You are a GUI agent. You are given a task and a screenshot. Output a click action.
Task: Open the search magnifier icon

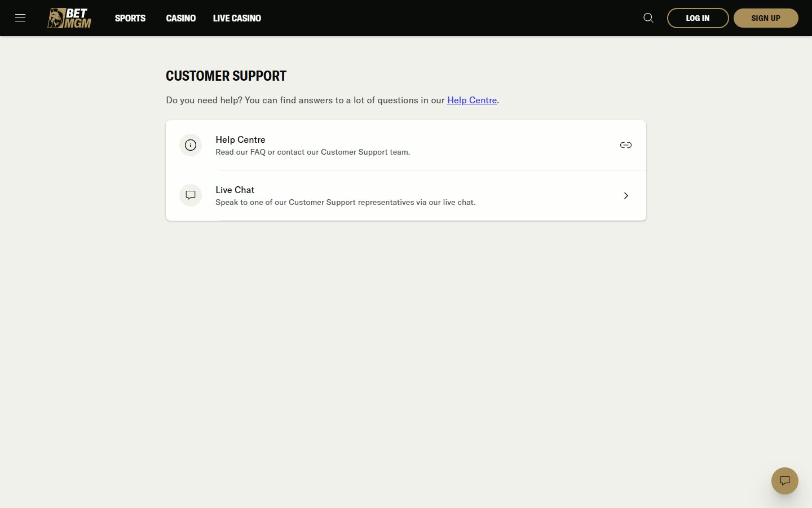pos(648,18)
